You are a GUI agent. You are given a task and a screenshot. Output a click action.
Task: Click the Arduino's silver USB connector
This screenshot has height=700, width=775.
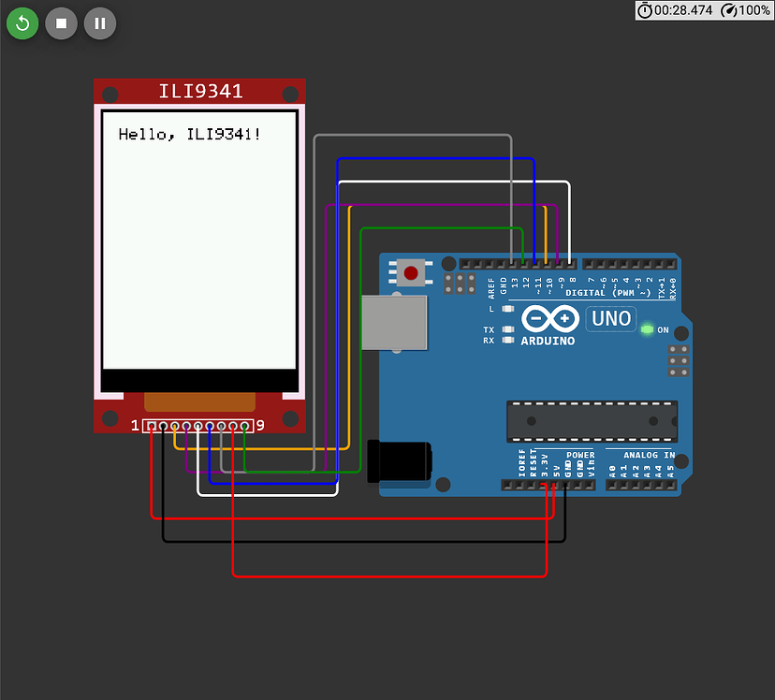tap(393, 323)
